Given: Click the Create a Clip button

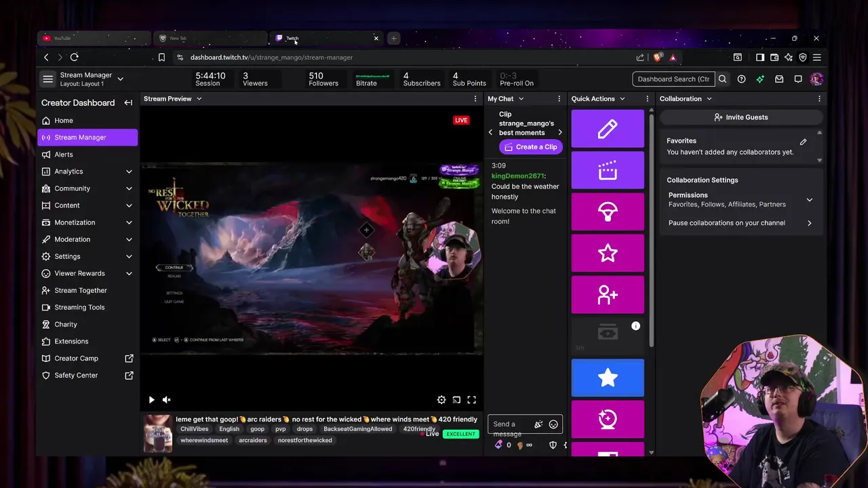Looking at the screenshot, I should click(x=531, y=147).
